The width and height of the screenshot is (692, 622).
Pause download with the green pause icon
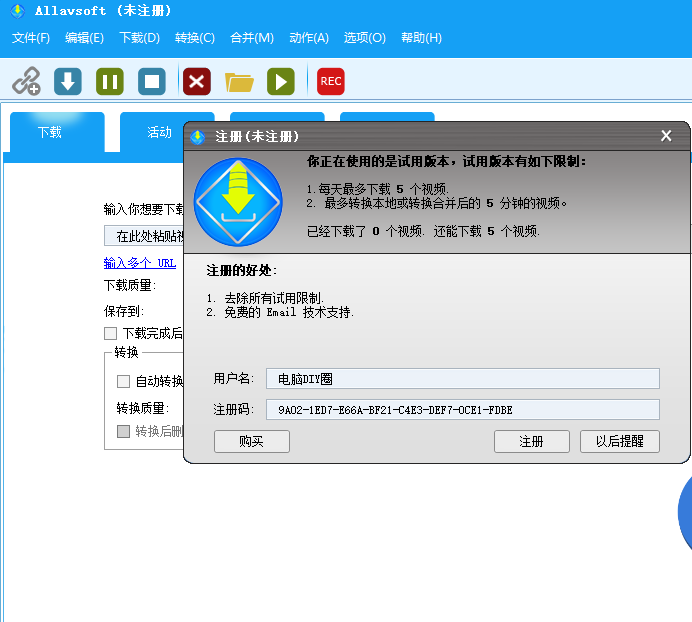tap(110, 81)
